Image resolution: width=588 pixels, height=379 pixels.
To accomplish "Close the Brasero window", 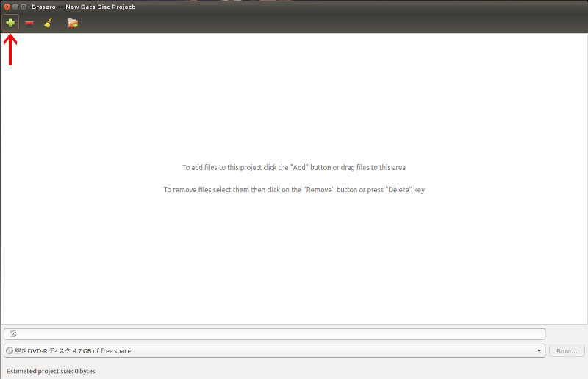I will (7, 7).
